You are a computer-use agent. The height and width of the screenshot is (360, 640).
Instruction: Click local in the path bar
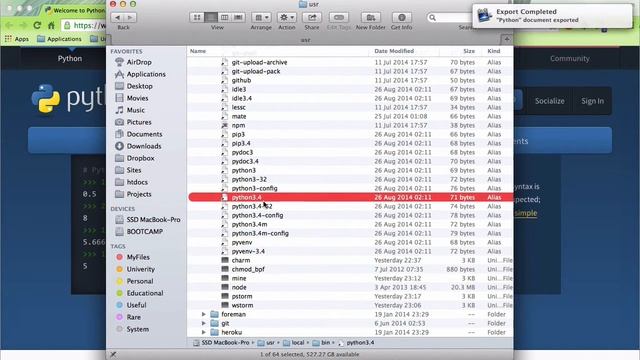(x=294, y=343)
